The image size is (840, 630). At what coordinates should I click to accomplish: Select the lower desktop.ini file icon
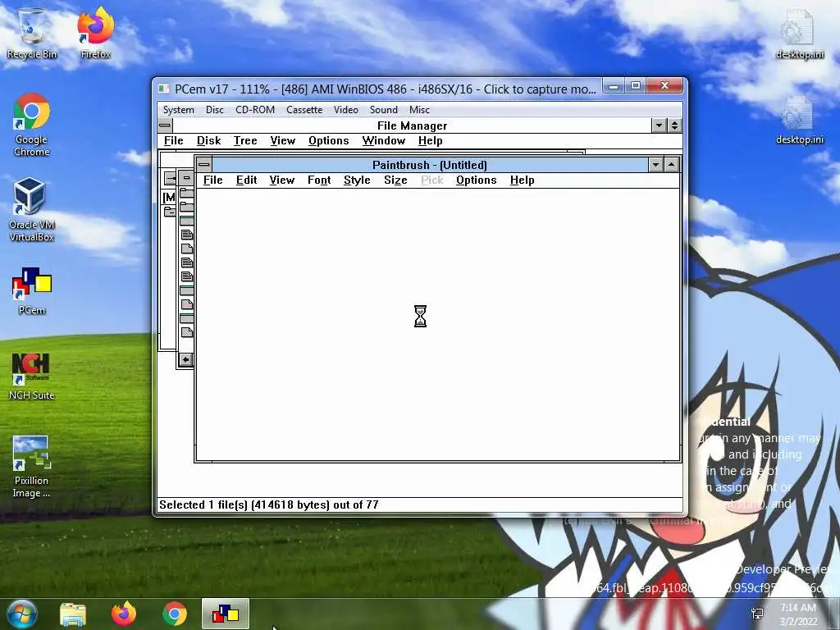[799, 120]
